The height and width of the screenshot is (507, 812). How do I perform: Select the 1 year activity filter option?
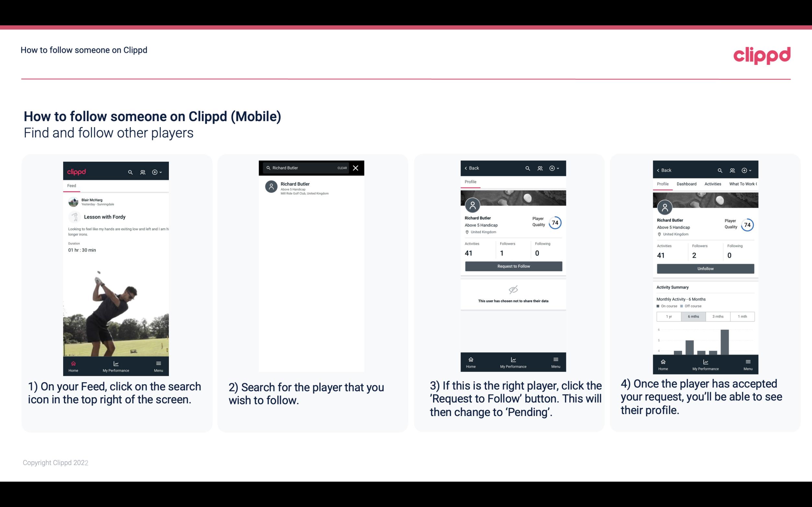(669, 316)
